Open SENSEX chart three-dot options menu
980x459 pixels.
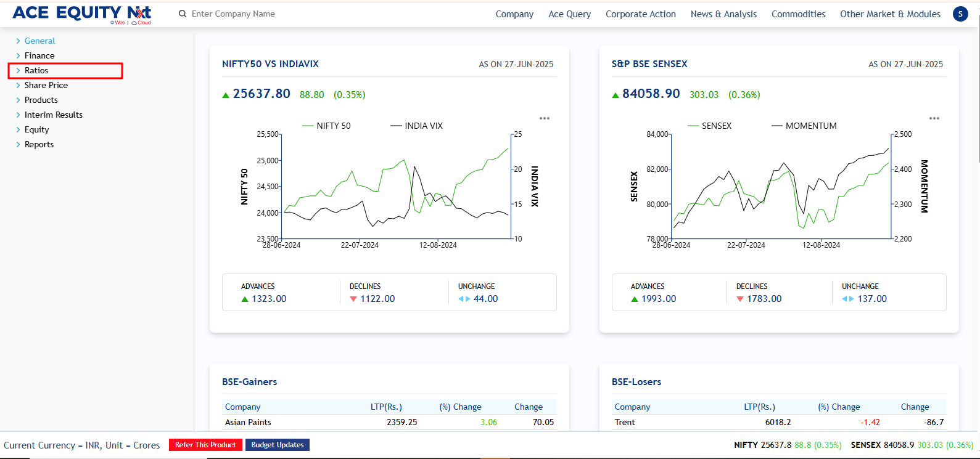934,118
